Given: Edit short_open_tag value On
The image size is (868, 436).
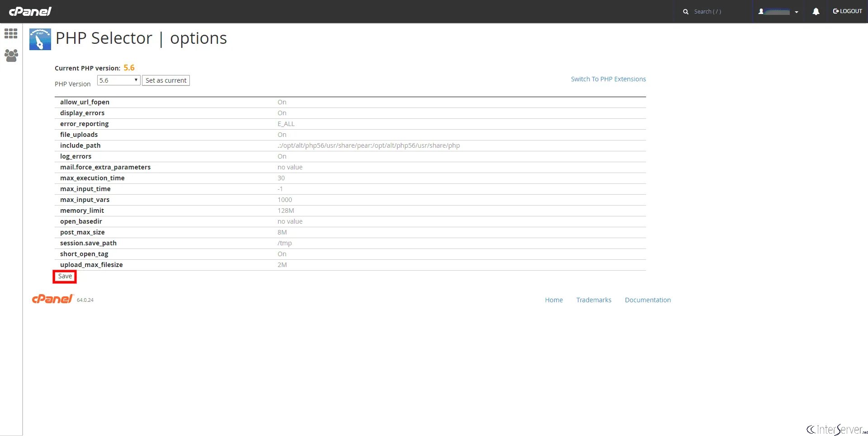Looking at the screenshot, I should (282, 254).
